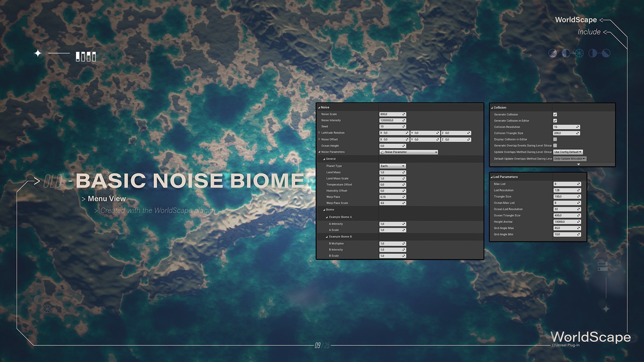The width and height of the screenshot is (644, 362).
Task: Enable Display Collision in Editor
Action: point(555,139)
